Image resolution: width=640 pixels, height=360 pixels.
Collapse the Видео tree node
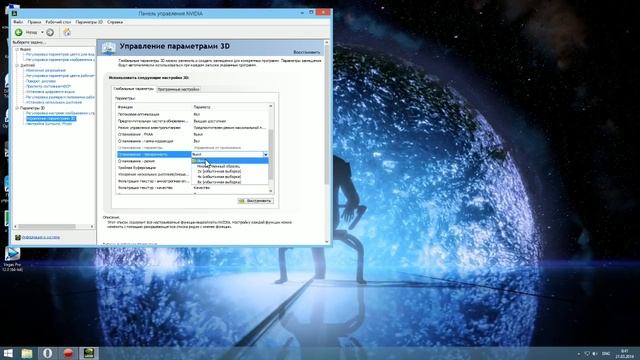(17, 49)
